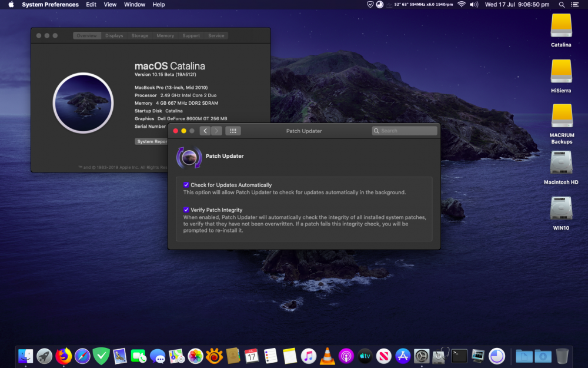Open Launchpad from the Dock
This screenshot has width=588, height=368.
[x=44, y=356]
